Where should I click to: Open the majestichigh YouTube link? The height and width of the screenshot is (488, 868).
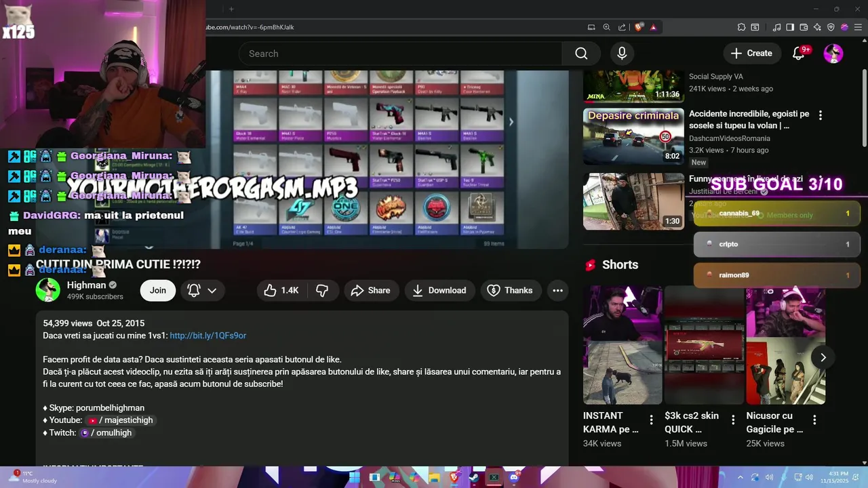click(x=121, y=420)
